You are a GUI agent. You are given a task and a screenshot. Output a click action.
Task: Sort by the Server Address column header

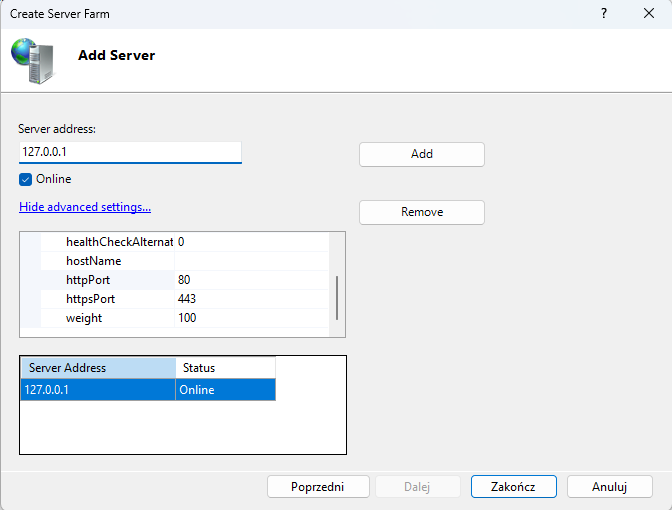[98, 368]
